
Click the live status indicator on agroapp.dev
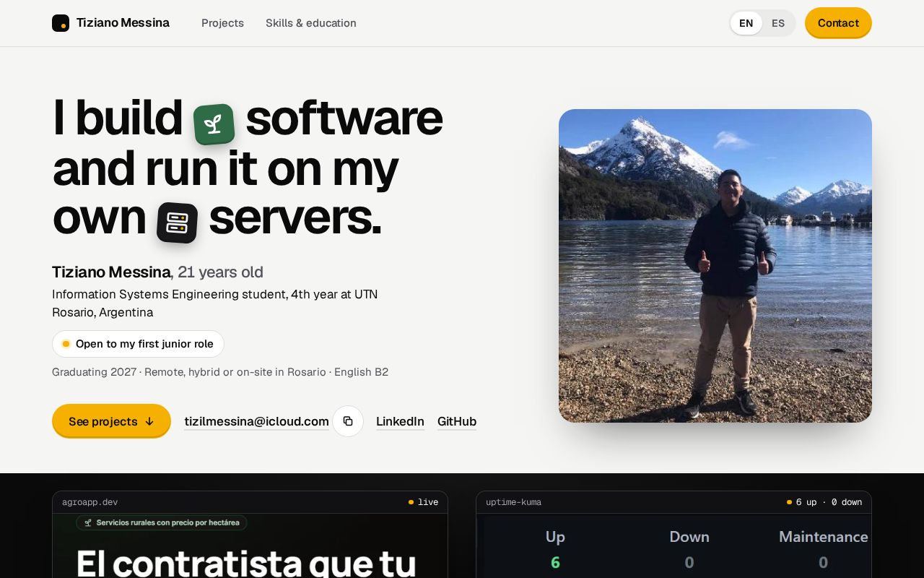(x=424, y=502)
